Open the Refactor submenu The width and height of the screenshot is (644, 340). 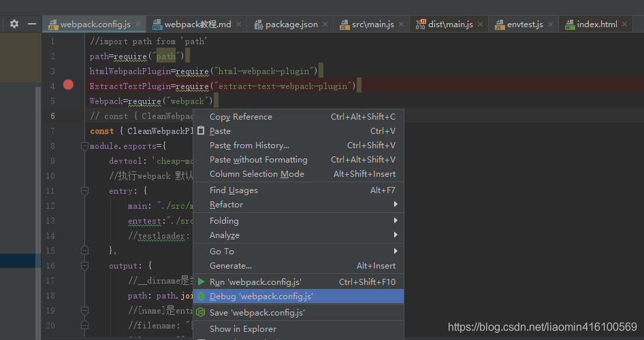(299, 205)
